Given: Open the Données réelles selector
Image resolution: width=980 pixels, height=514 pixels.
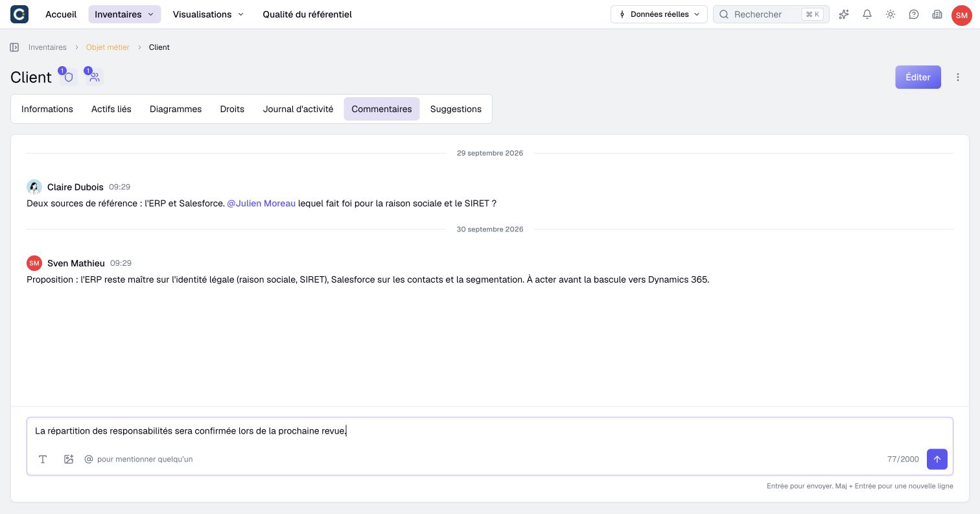Looking at the screenshot, I should (x=659, y=14).
